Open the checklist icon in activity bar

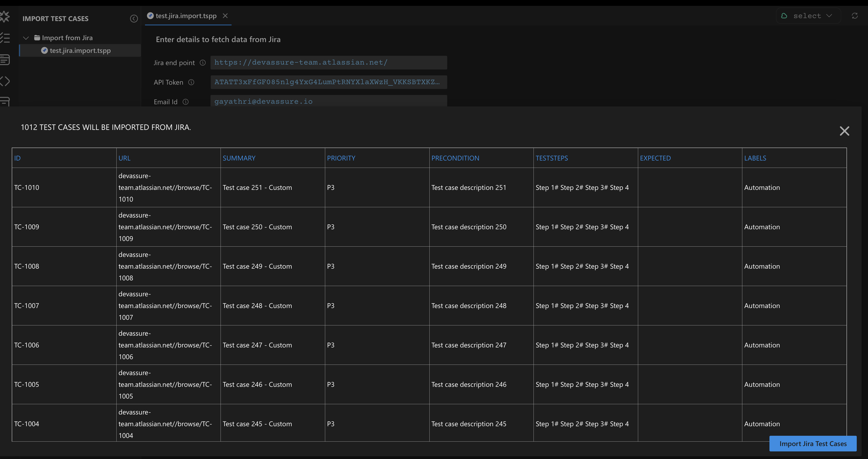[5, 38]
